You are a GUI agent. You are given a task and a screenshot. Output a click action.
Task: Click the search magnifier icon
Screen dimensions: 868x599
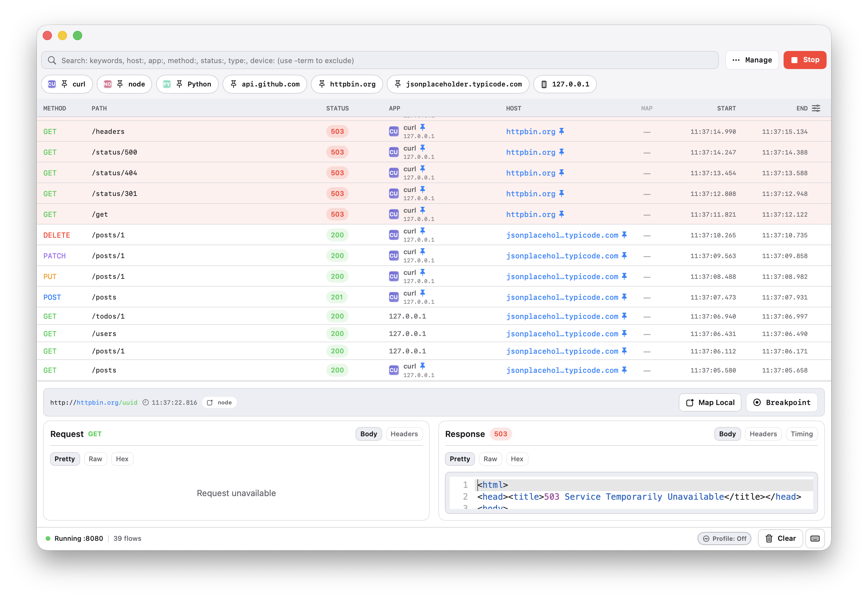(52, 60)
